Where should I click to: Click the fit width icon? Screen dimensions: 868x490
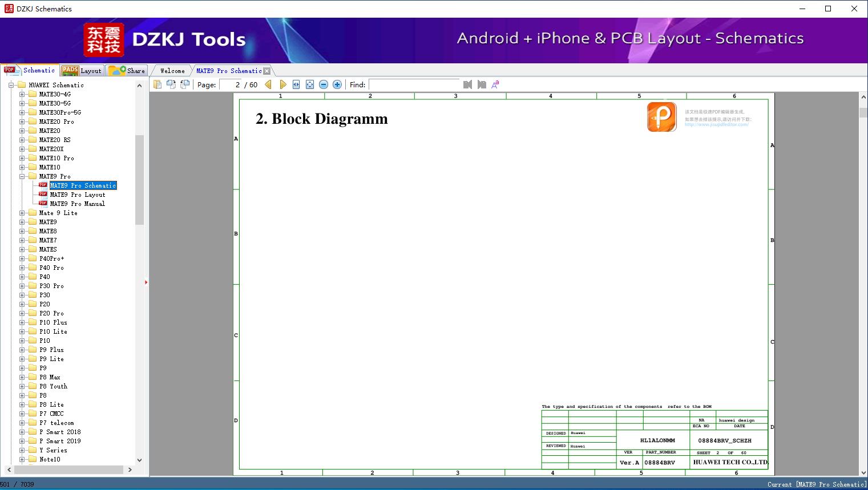296,84
